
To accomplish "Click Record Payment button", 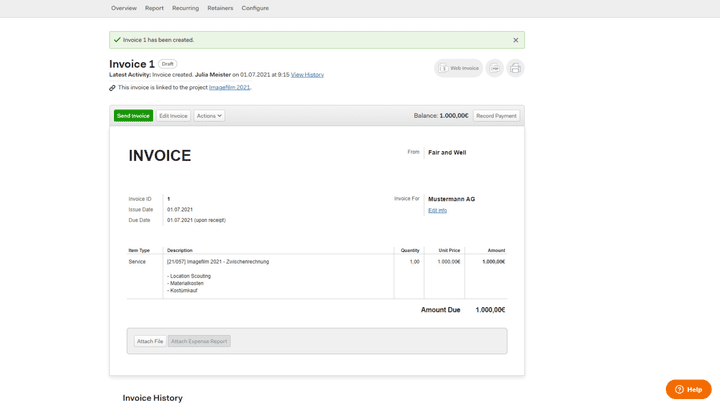I will coord(496,116).
